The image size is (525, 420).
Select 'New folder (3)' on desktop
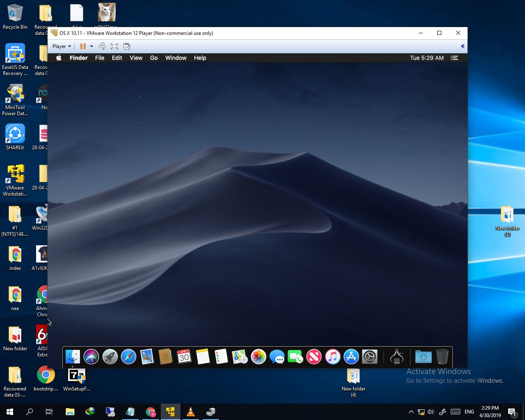507,221
